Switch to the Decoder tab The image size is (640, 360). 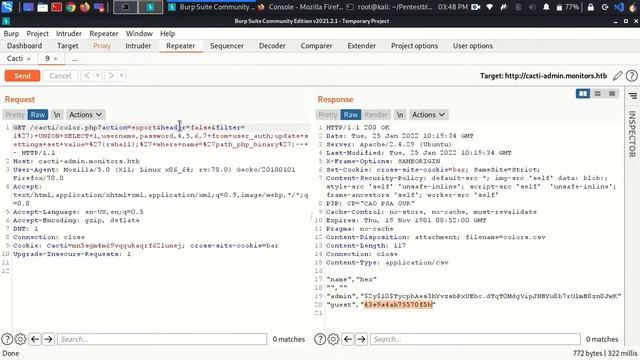tap(272, 46)
